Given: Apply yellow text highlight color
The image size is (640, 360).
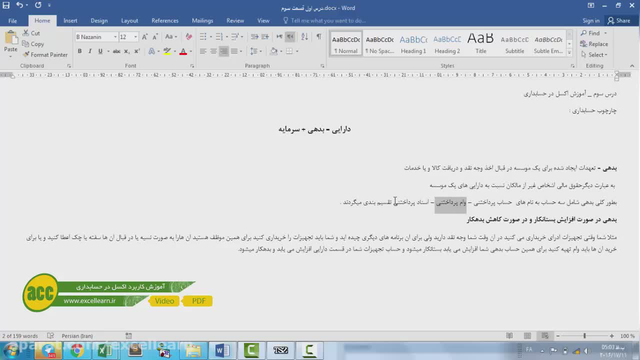Looking at the screenshot, I should [x=167, y=51].
